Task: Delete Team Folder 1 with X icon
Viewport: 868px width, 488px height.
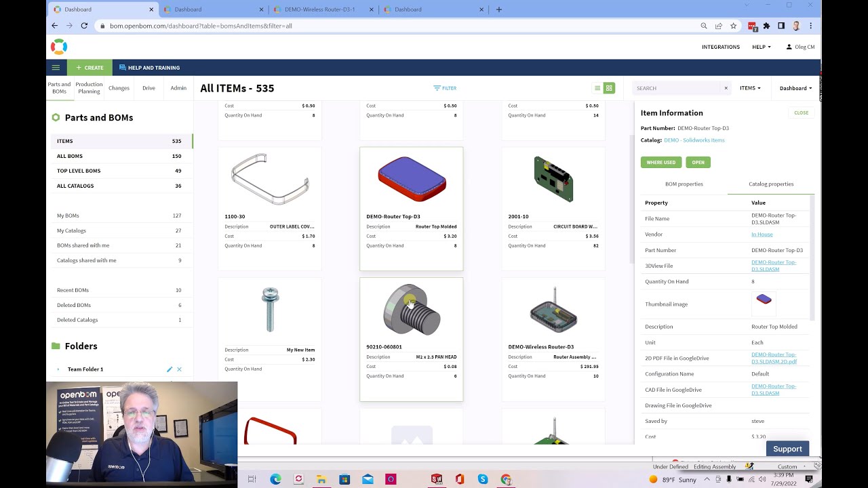Action: [179, 369]
